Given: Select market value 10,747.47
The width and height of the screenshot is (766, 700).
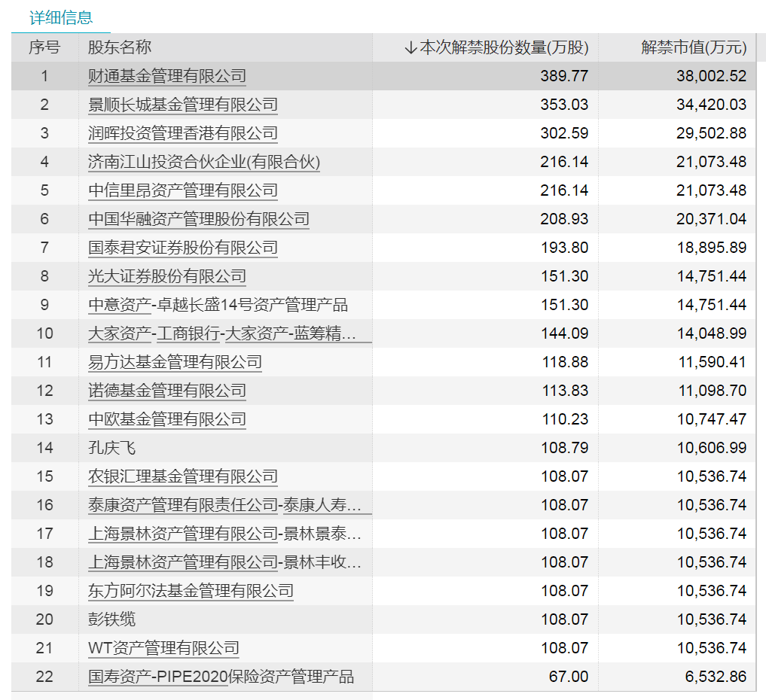Looking at the screenshot, I should (x=711, y=418).
